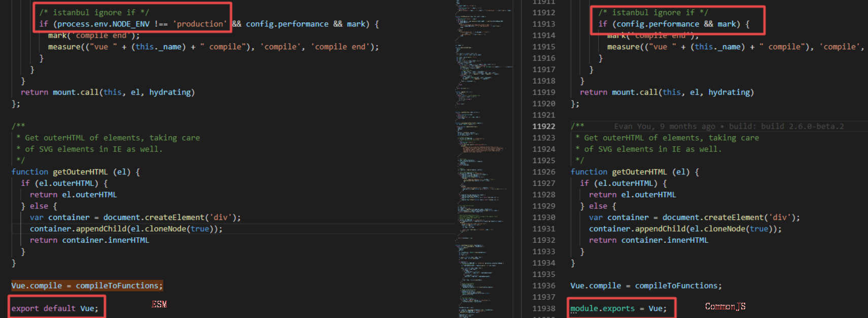
Task: Click 'module.exports = Vue;' in the right pane
Action: tap(618, 308)
